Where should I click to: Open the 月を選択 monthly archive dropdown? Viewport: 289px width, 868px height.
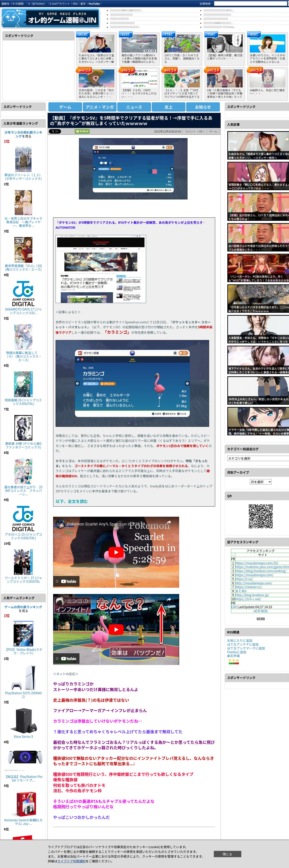point(260,482)
